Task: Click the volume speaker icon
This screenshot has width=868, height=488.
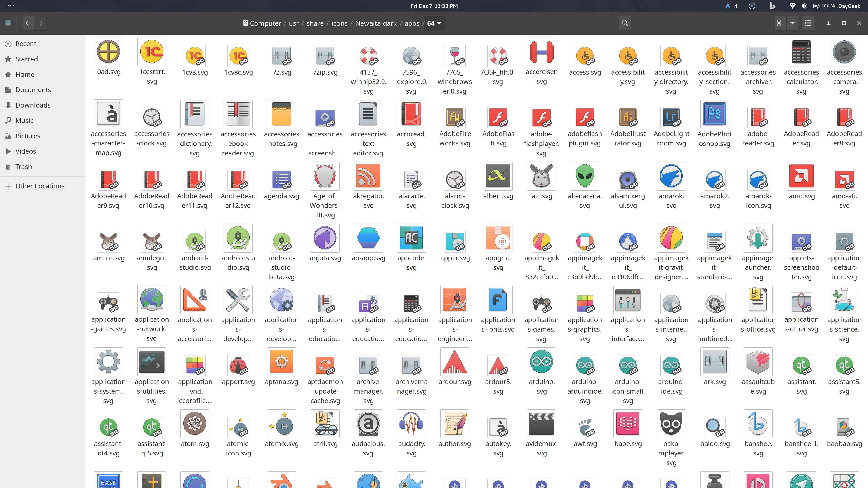Action: click(x=804, y=6)
